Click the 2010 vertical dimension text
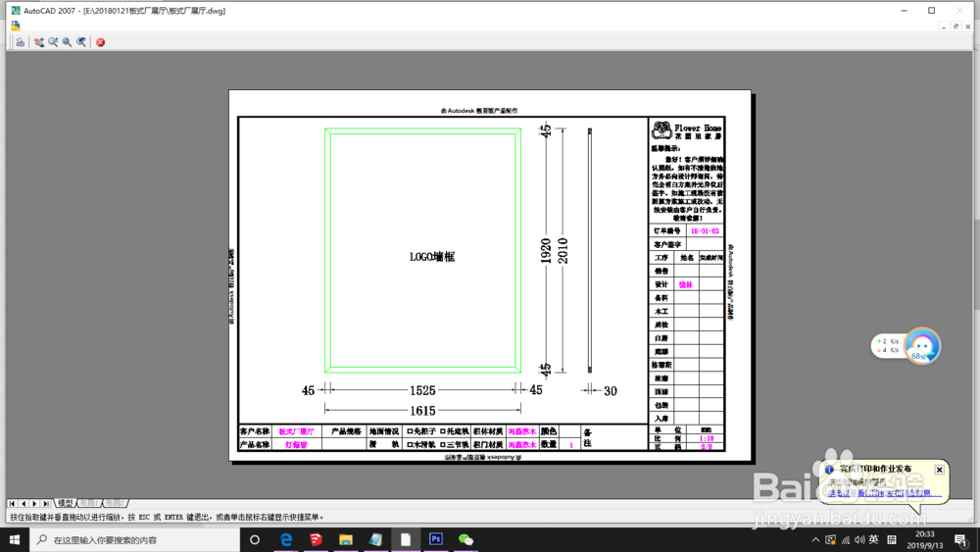Viewport: 980px width, 552px height. 563,251
